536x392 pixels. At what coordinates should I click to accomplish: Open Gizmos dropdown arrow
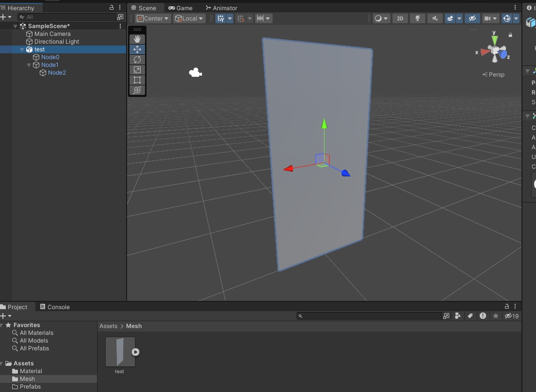516,18
